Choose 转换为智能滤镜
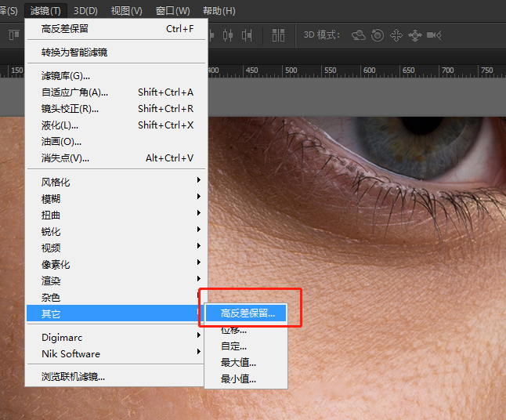The width and height of the screenshot is (506, 420). [116, 52]
